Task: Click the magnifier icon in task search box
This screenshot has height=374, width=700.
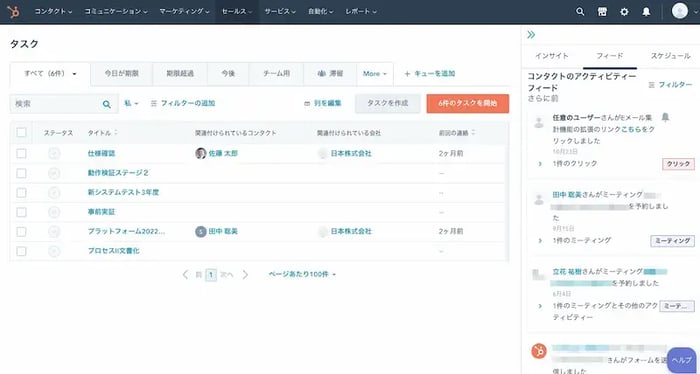Action: (x=107, y=104)
